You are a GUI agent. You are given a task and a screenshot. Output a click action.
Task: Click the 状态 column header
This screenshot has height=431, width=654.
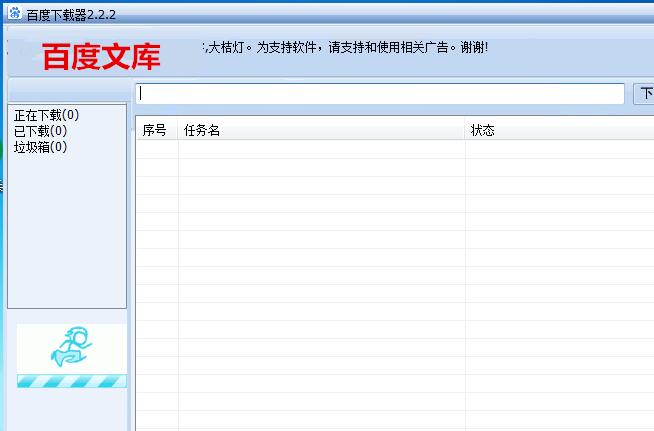pos(559,130)
